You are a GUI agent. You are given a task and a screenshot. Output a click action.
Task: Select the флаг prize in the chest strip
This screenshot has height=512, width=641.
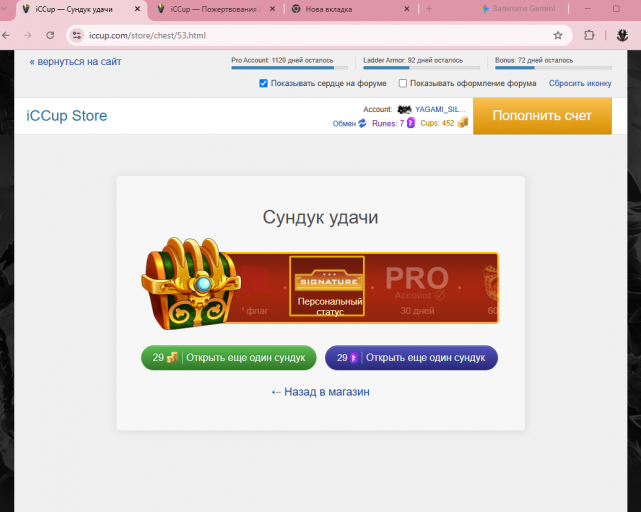click(256, 290)
